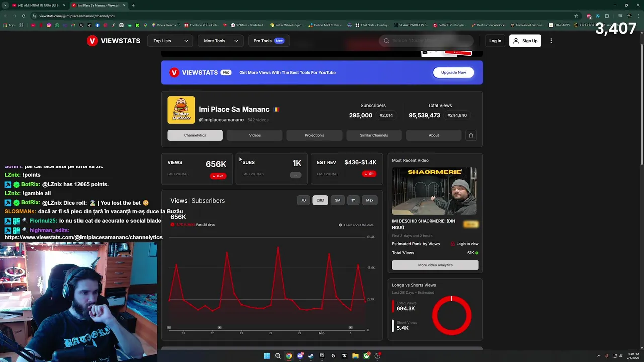Open the Top Lists dropdown
Image resolution: width=644 pixels, height=362 pixels.
pyautogui.click(x=171, y=41)
